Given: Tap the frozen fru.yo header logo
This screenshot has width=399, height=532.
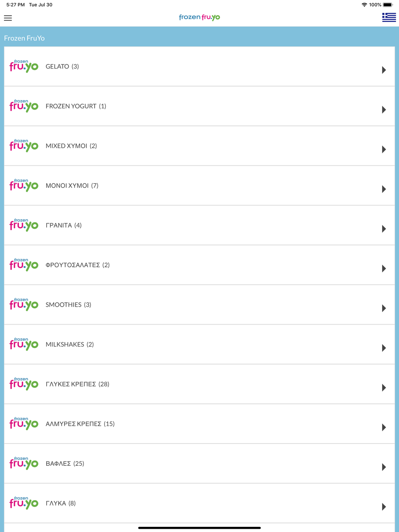Looking at the screenshot, I should point(199,17).
